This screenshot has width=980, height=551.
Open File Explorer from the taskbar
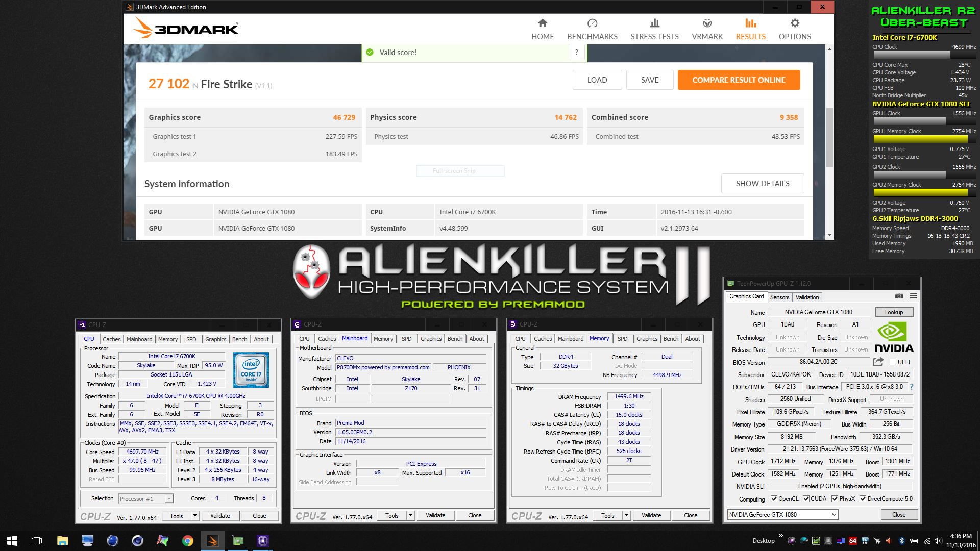click(x=62, y=541)
